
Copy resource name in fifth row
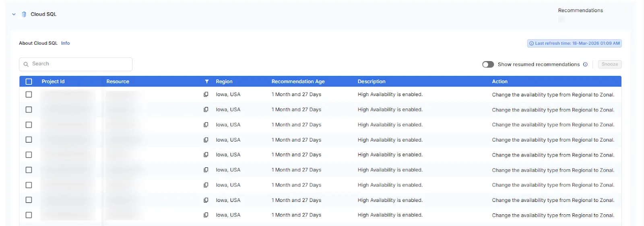[x=206, y=155]
